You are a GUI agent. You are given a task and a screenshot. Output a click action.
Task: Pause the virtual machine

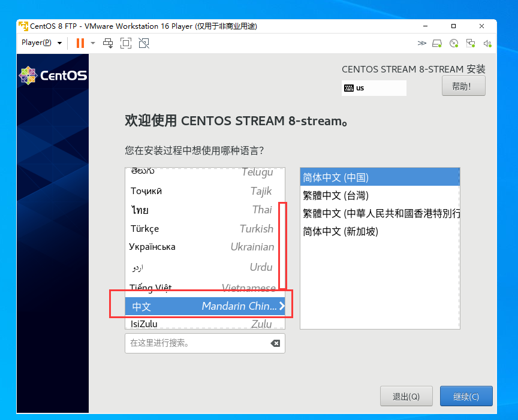80,43
